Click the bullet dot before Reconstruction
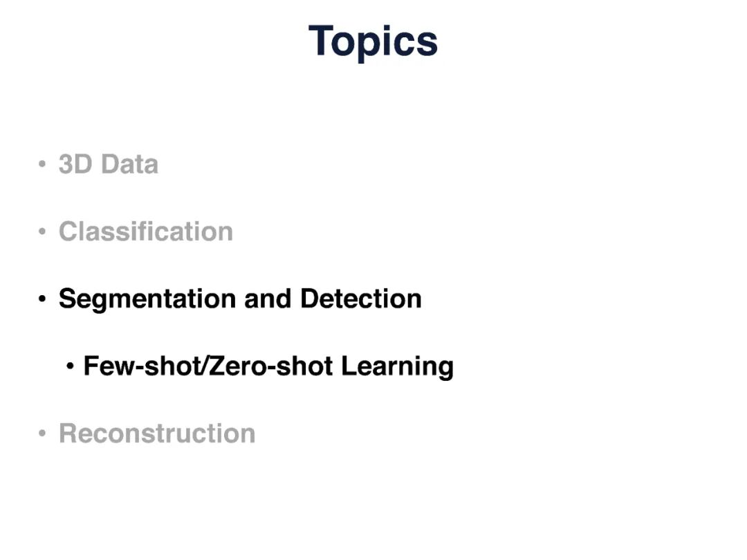The height and width of the screenshot is (560, 747). point(43,434)
